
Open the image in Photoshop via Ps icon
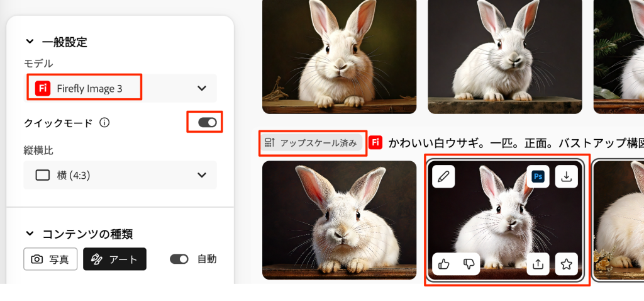(538, 177)
